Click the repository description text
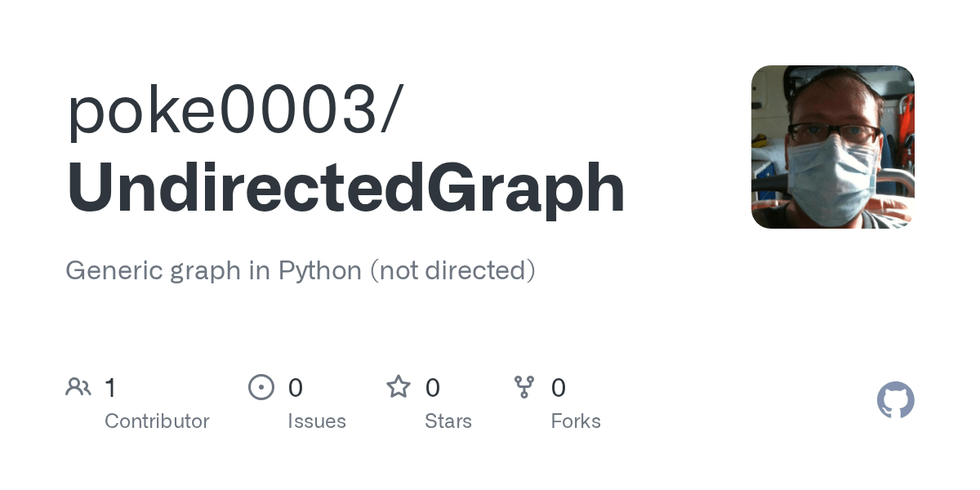 (301, 270)
